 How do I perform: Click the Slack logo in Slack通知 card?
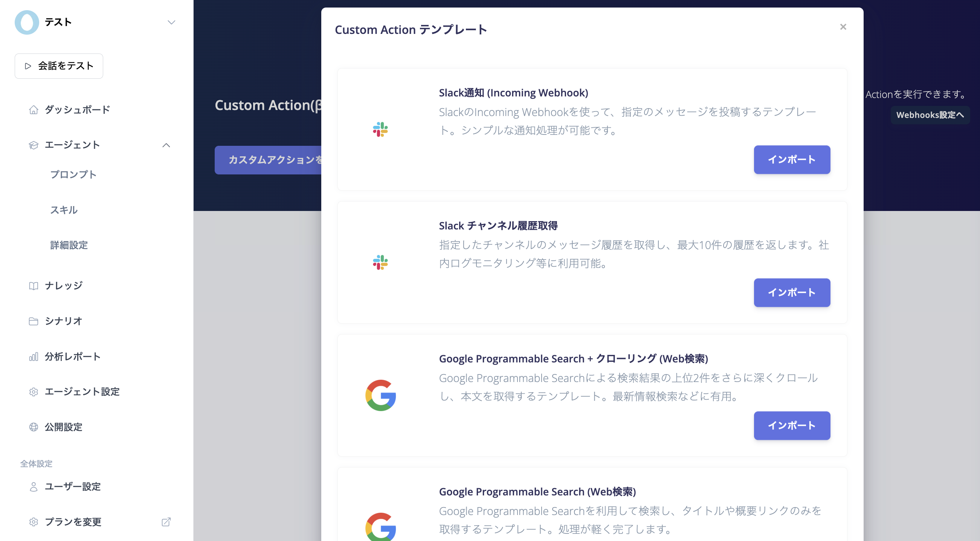[x=380, y=129]
